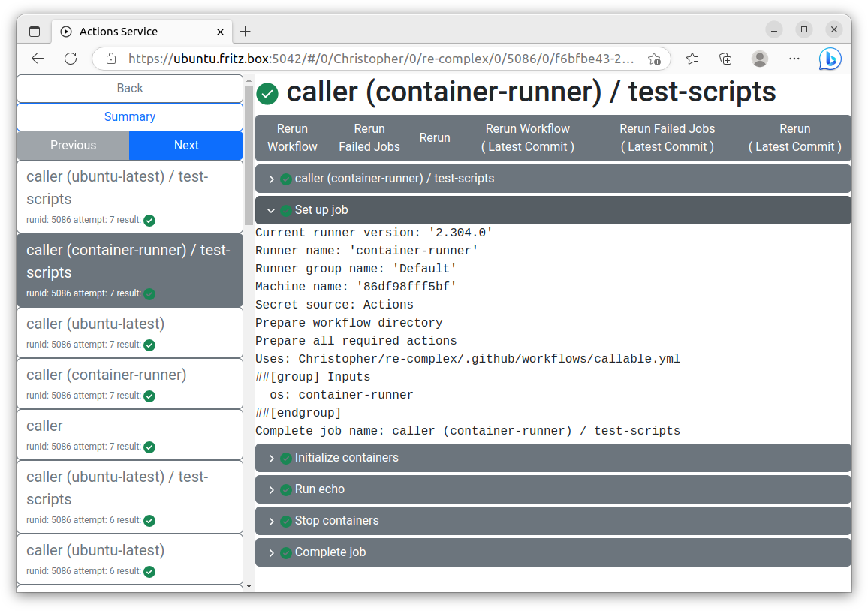Open the Collections icon
868x611 pixels.
pos(725,59)
